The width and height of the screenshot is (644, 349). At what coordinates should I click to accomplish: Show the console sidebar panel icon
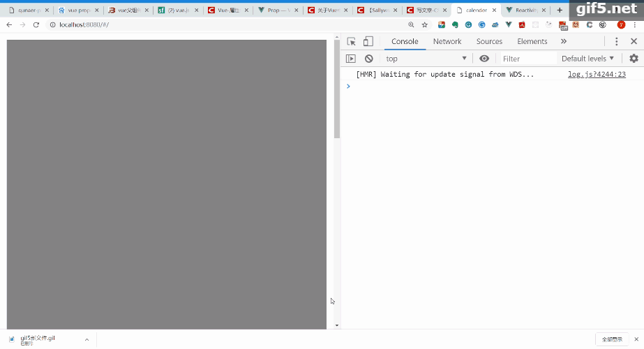(x=351, y=59)
